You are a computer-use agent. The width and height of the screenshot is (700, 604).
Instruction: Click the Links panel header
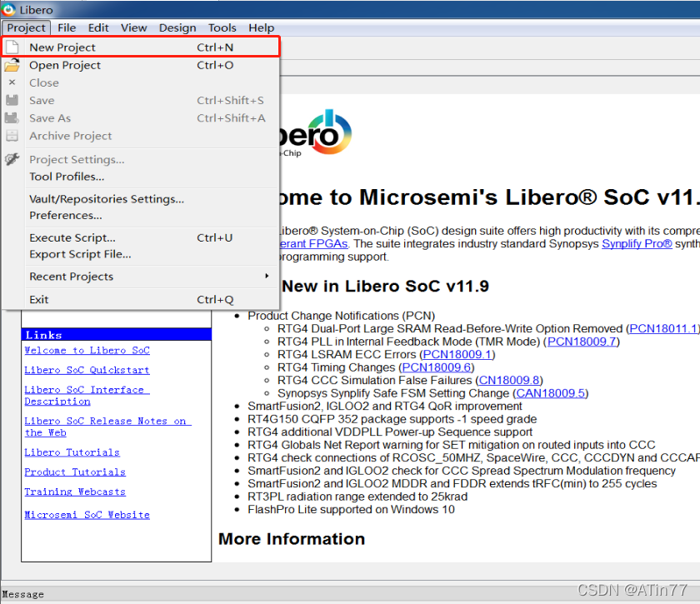pos(116,334)
